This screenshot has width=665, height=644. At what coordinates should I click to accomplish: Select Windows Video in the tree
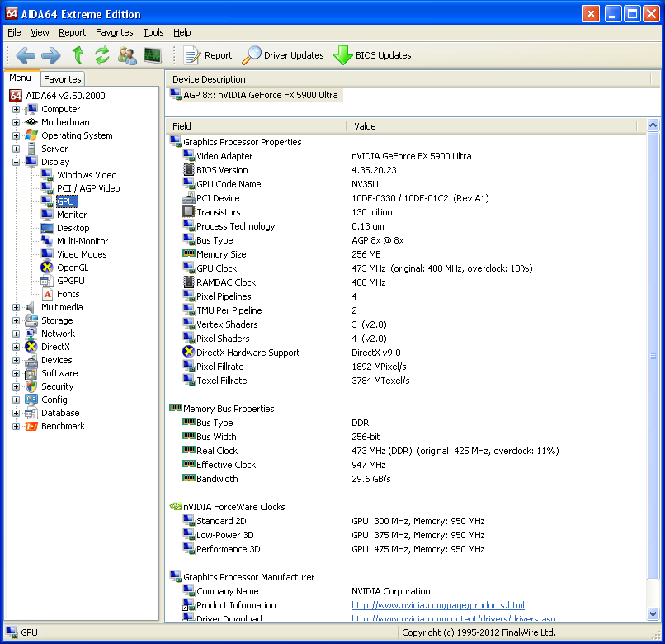click(x=87, y=175)
